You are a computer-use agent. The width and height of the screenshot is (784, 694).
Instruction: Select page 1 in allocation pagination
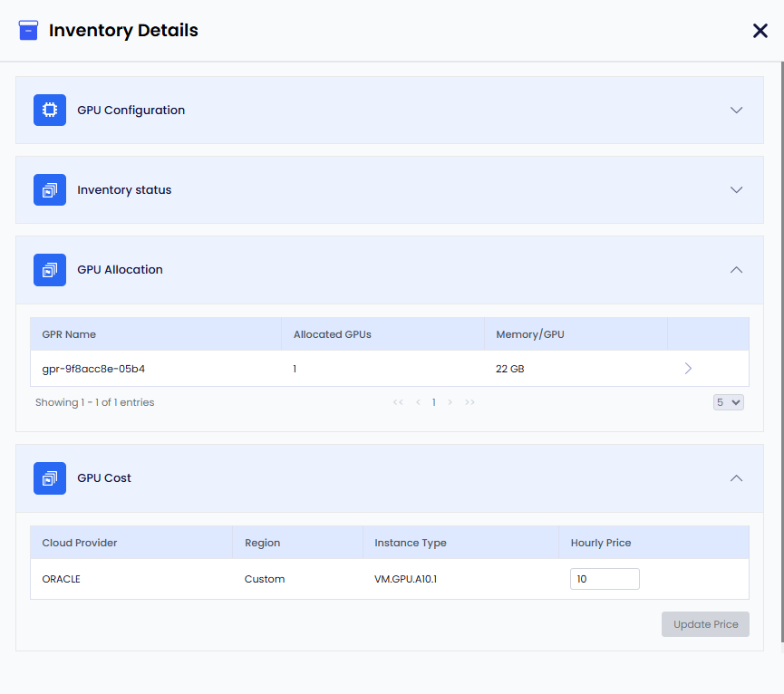pyautogui.click(x=434, y=402)
